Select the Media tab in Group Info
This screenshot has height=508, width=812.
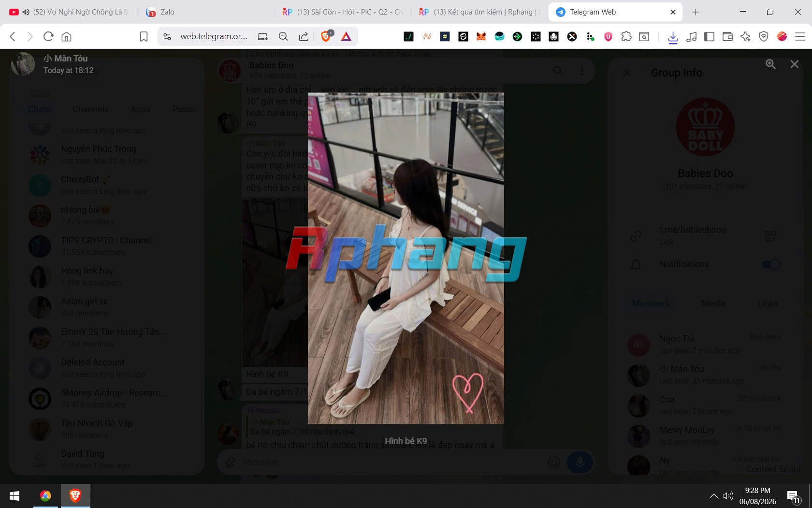713,303
